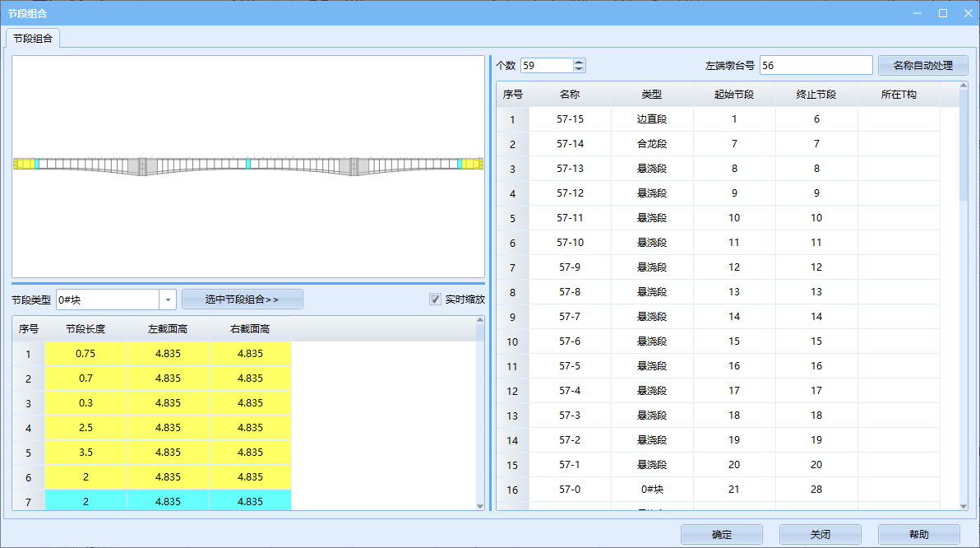Click the 类型 column header
The image size is (980, 548).
652,95
